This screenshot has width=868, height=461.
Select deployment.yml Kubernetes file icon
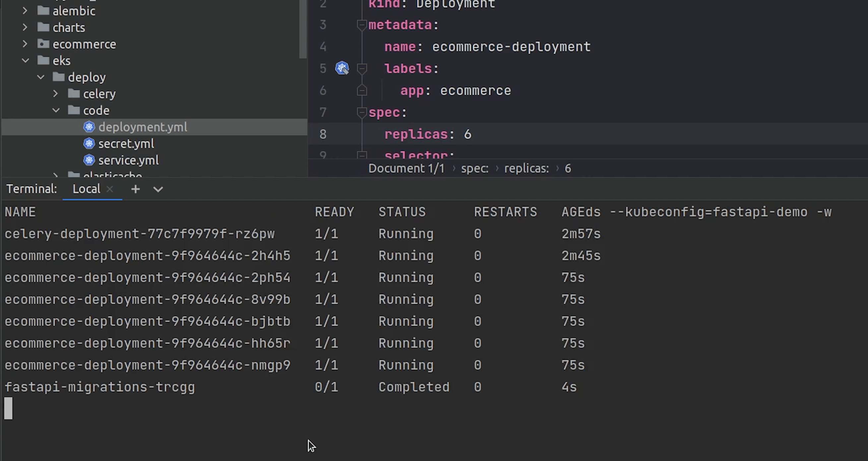[x=89, y=127]
